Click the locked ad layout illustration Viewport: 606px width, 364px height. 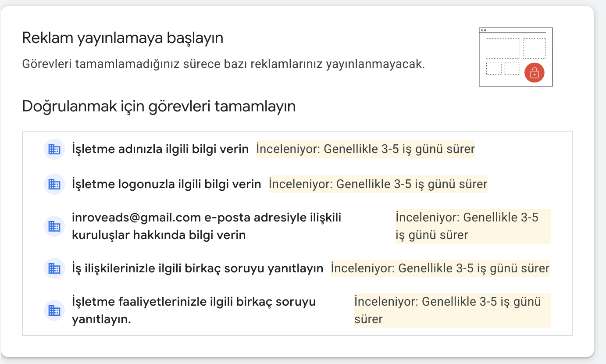pos(516,57)
